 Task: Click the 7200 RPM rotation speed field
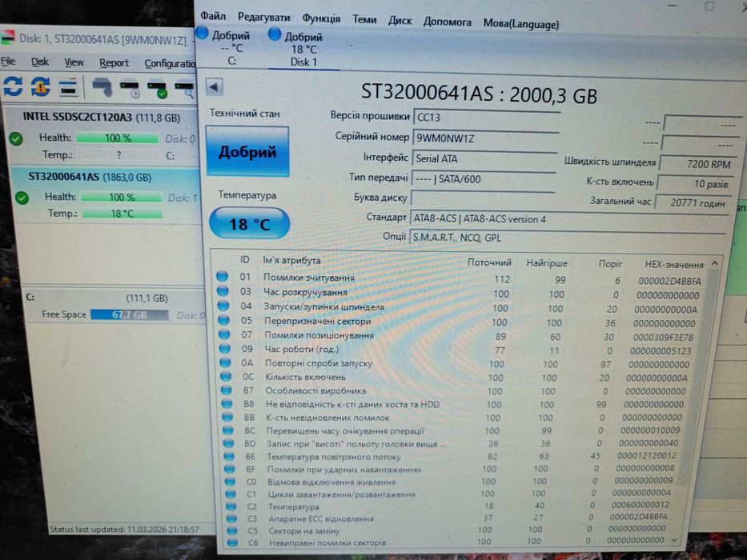click(698, 164)
